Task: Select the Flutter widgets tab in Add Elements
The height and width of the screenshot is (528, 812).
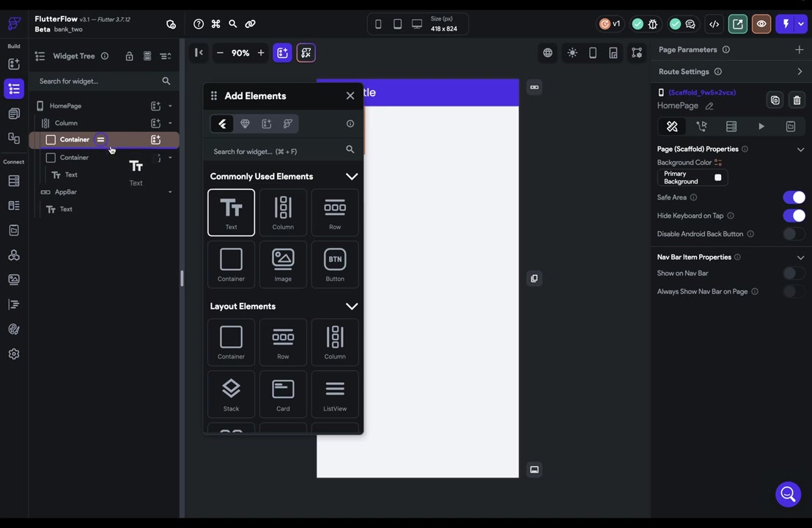Action: pyautogui.click(x=222, y=124)
